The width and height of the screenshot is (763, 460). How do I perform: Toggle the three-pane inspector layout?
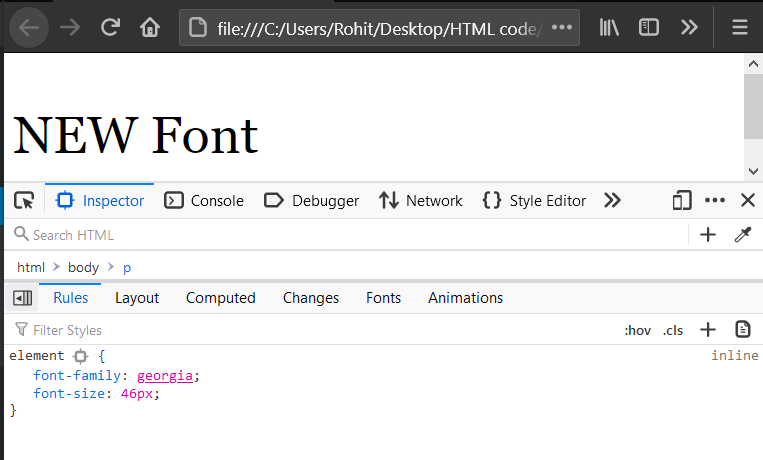click(22, 298)
